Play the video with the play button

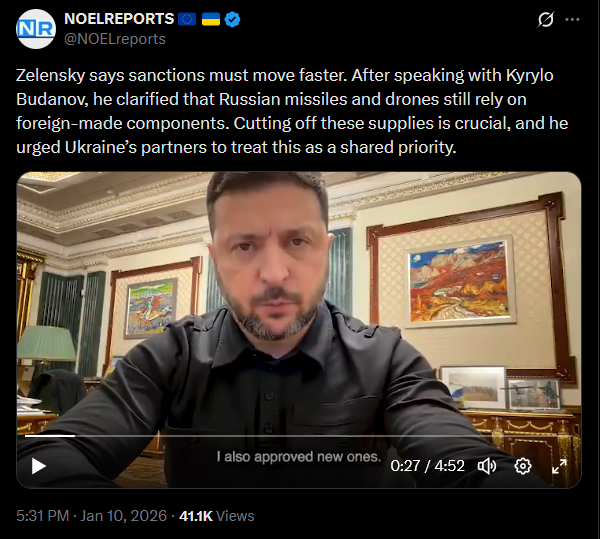(38, 466)
